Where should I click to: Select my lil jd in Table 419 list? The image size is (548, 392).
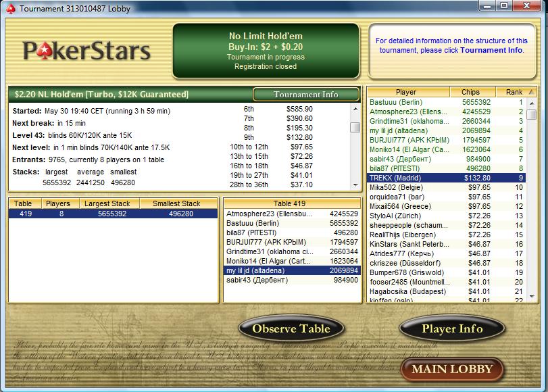click(x=292, y=270)
